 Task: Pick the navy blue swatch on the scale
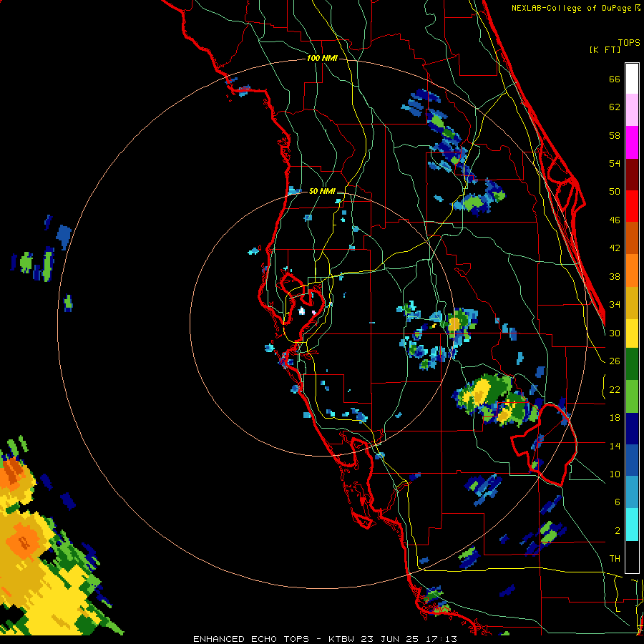tap(632, 429)
